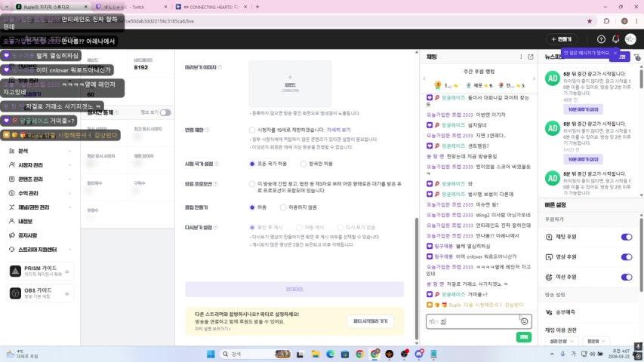Select 모든 국가 허용 radio button
The height and width of the screenshot is (362, 644).
(x=251, y=164)
